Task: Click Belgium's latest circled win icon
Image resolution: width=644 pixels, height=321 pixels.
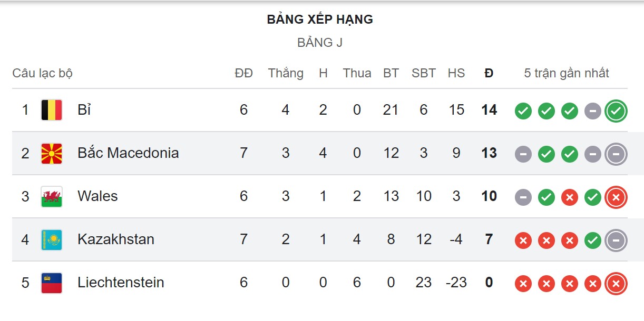Action: [616, 111]
